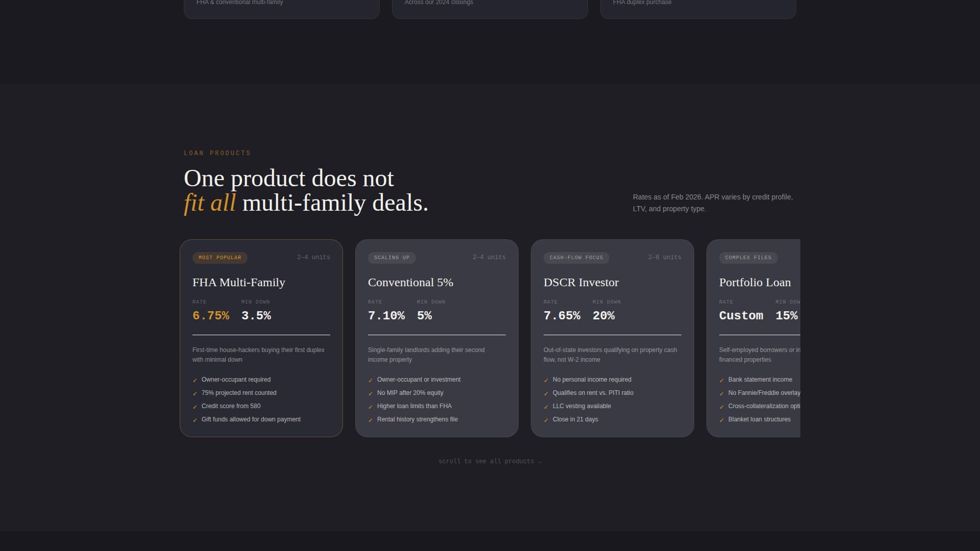Viewport: 980px width, 551px height.
Task: Click the checkmark beside 'No MIP after 20% equity'
Action: pyautogui.click(x=371, y=393)
